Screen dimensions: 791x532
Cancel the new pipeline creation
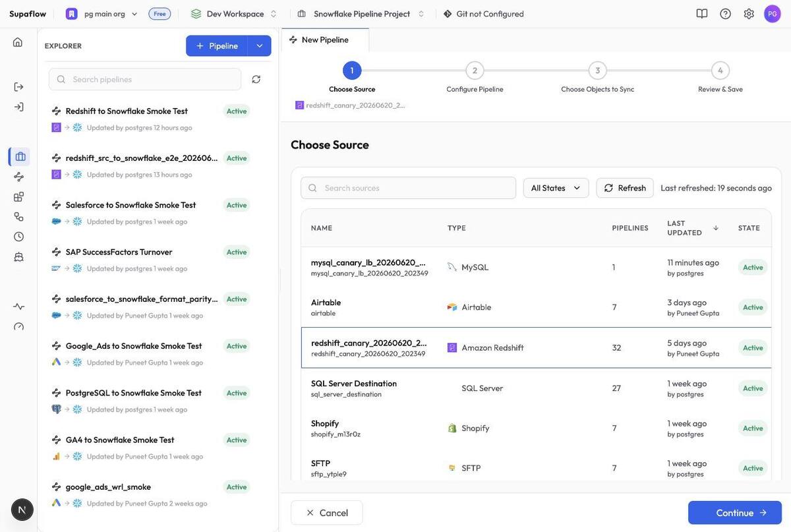click(x=327, y=513)
